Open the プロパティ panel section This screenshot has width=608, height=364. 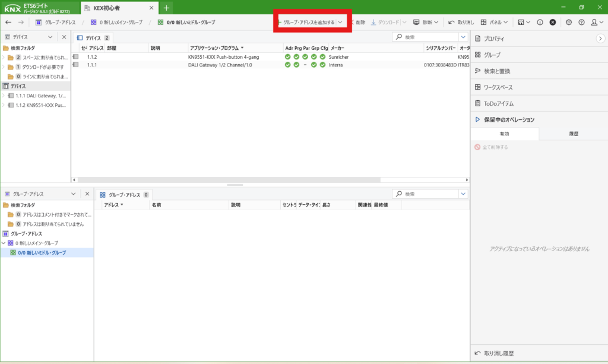tap(494, 38)
